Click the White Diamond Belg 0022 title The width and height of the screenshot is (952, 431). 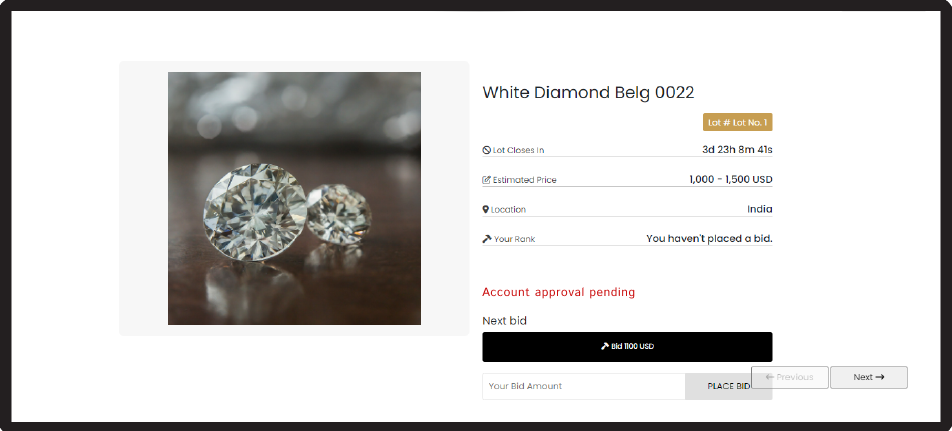tap(588, 92)
